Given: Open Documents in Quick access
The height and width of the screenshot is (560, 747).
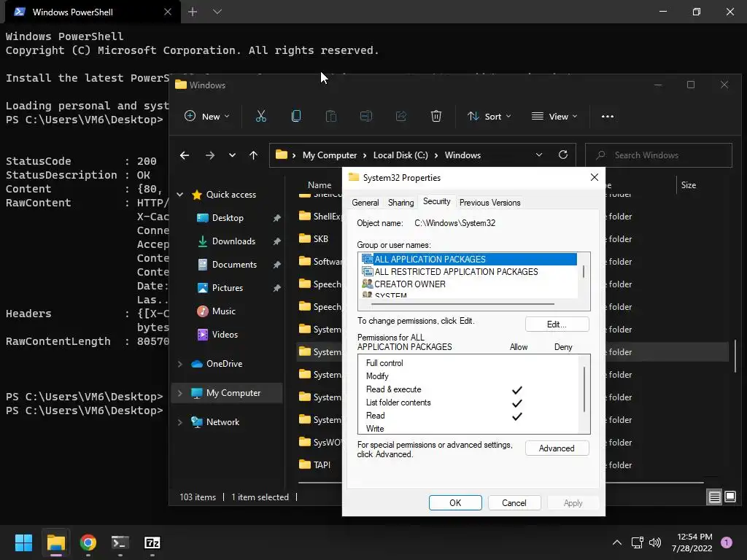Looking at the screenshot, I should point(234,264).
